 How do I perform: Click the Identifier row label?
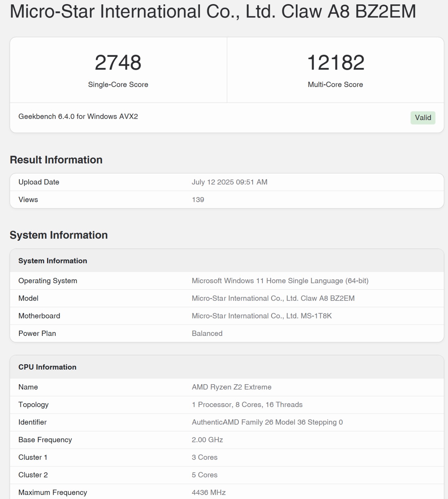32,422
